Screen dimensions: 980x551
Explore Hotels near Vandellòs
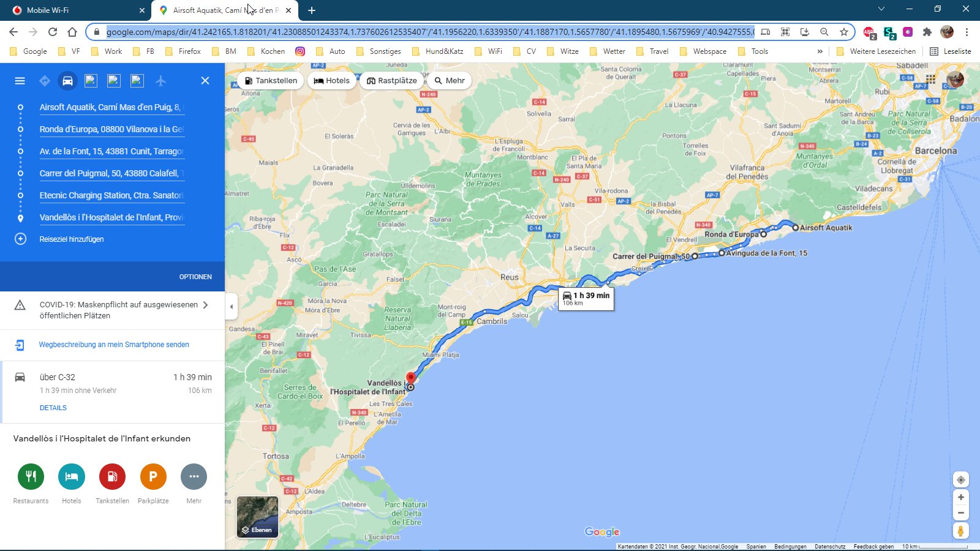[72, 476]
